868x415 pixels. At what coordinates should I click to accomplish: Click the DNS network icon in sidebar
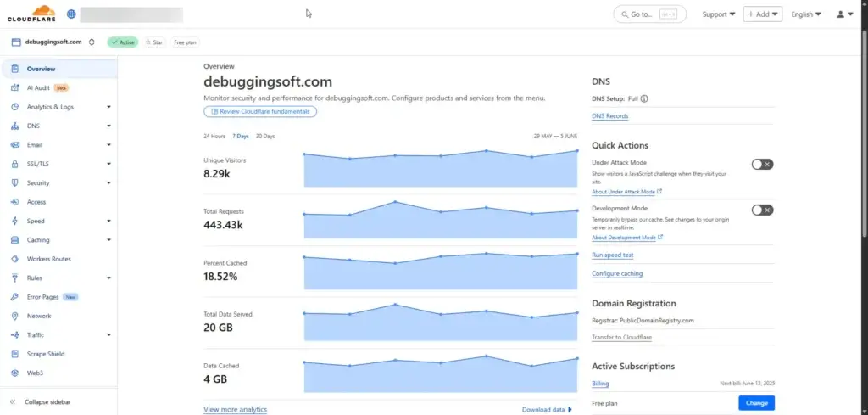click(15, 126)
